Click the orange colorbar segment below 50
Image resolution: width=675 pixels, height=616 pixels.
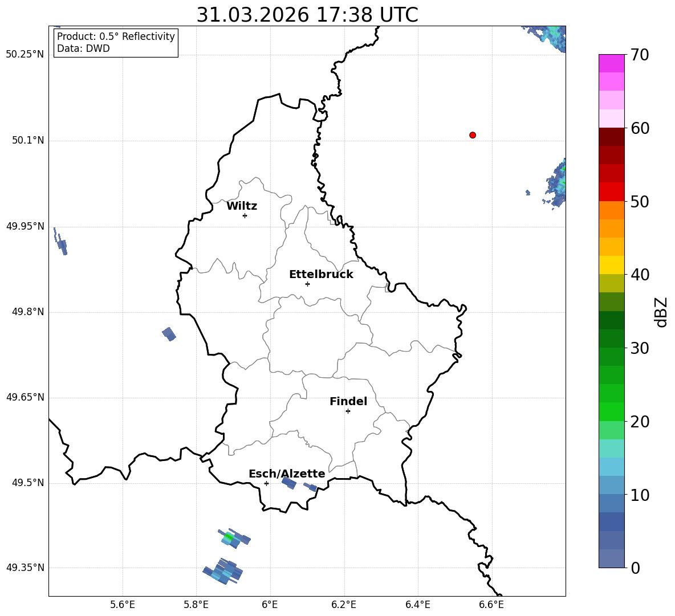[x=611, y=210]
